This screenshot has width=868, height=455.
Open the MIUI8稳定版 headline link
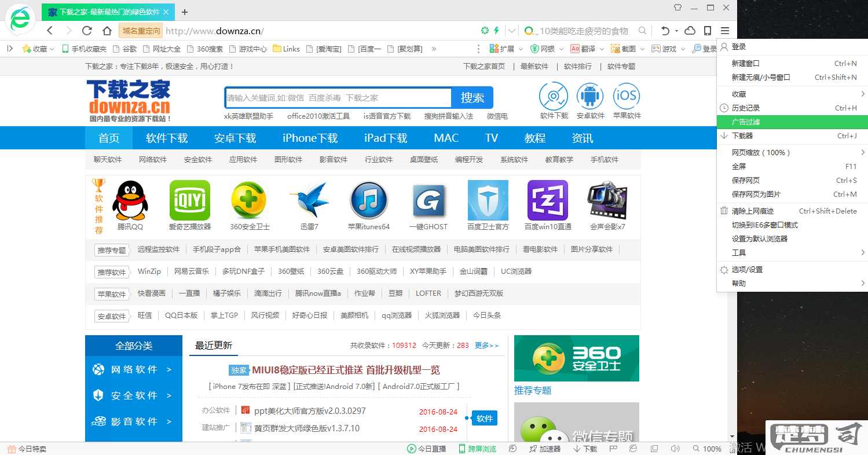[346, 370]
